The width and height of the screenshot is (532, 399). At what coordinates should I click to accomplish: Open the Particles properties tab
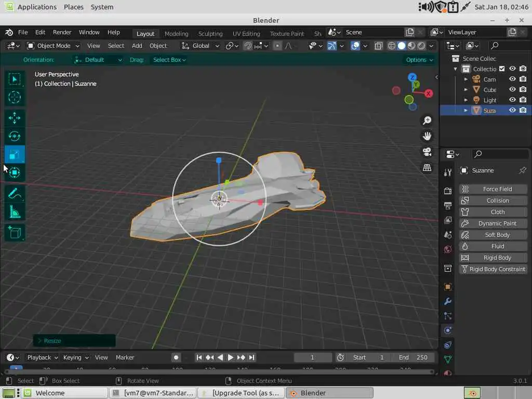tap(447, 316)
